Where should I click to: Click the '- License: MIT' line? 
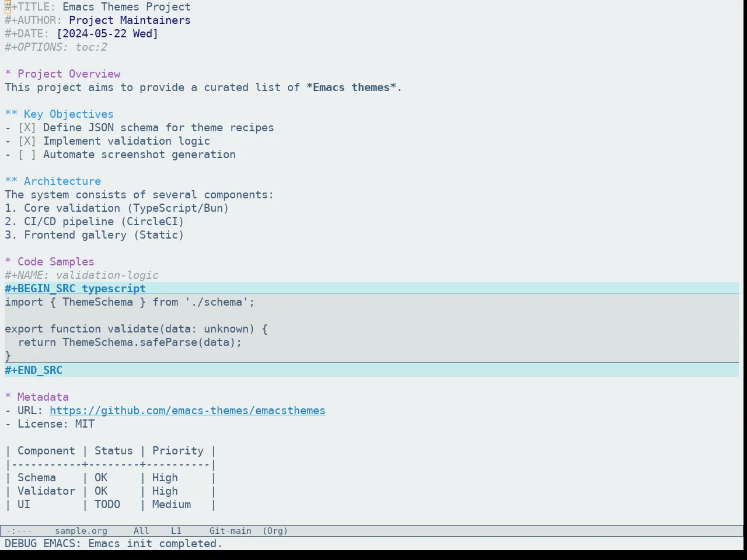pos(50,424)
